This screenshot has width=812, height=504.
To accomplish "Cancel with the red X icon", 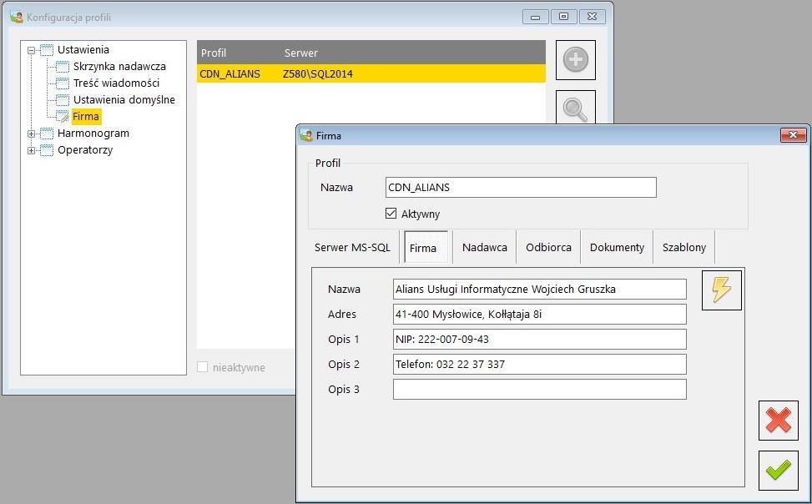I will [x=779, y=420].
